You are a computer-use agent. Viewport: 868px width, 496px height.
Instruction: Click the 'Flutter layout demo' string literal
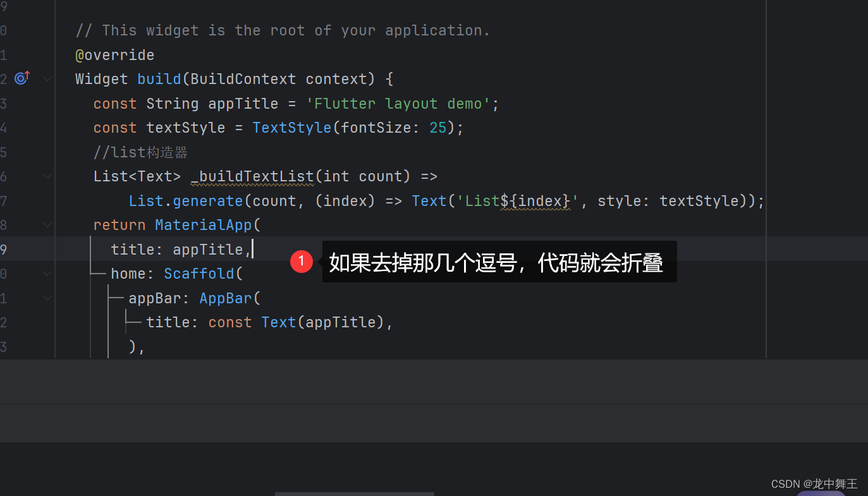click(398, 104)
